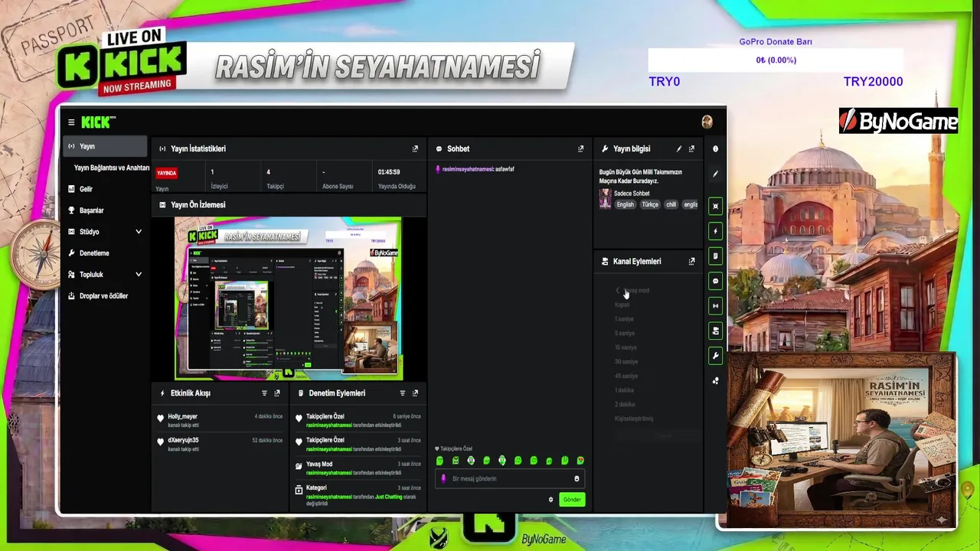Select 1 saniye slow mode option
The width and height of the screenshot is (980, 551).
624,319
